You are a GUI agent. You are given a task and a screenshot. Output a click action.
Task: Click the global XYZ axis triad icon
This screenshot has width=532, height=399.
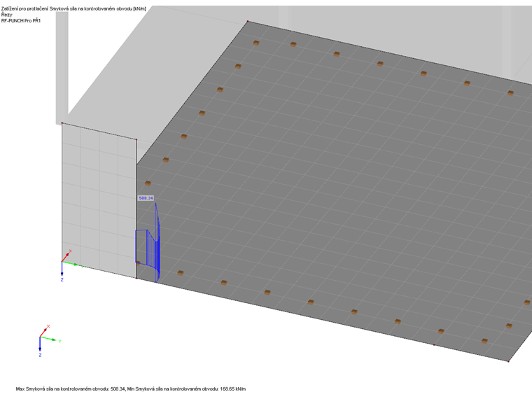(50, 340)
